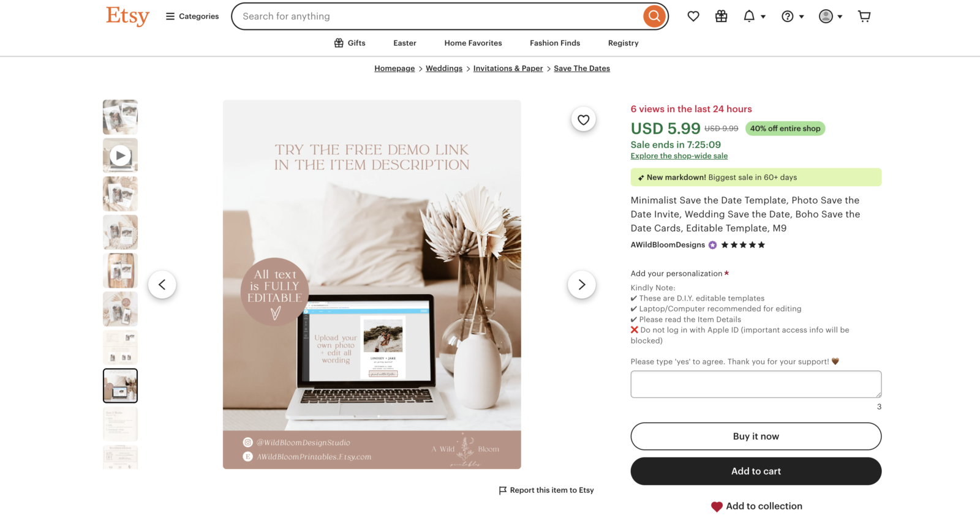Open the Categories menu

(x=192, y=17)
